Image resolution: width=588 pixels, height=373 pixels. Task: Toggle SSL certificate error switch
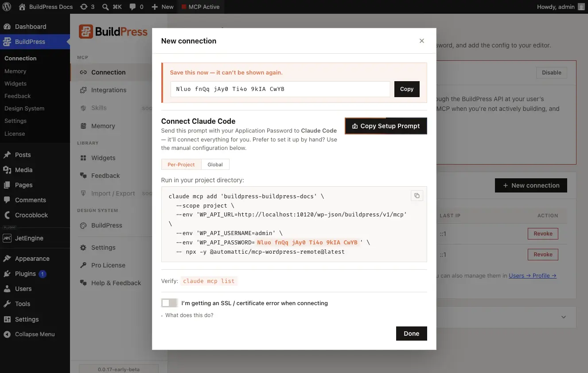click(x=169, y=303)
